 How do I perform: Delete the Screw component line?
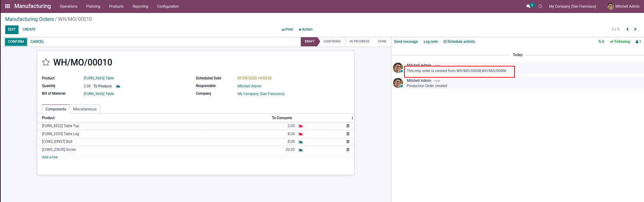coord(348,150)
